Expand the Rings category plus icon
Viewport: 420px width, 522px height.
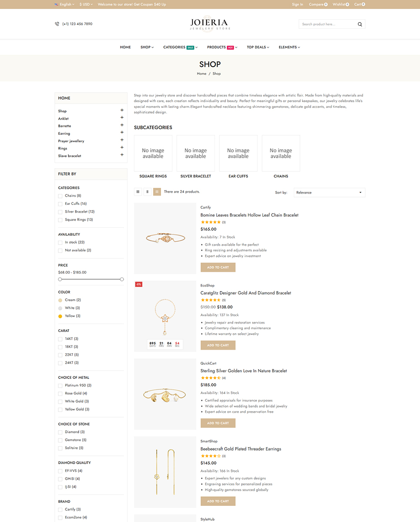(122, 147)
